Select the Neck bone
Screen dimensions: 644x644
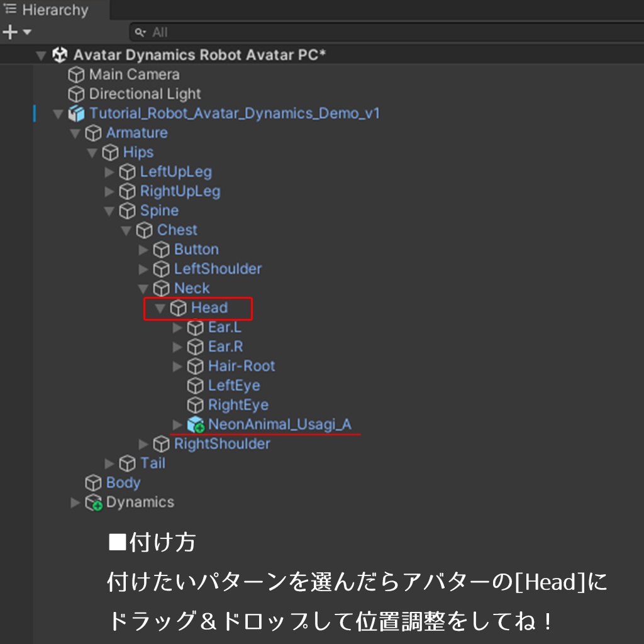[x=192, y=288]
